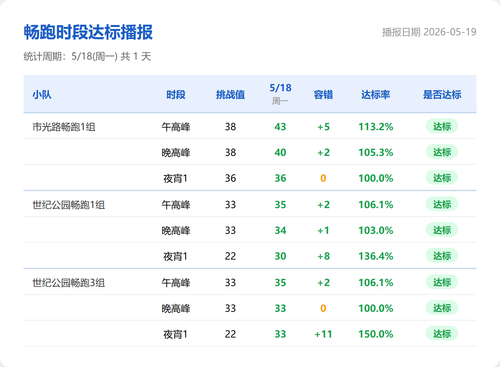Image resolution: width=500 pixels, height=367 pixels.
Task: Click the 容错 value +8
Action: tap(323, 256)
